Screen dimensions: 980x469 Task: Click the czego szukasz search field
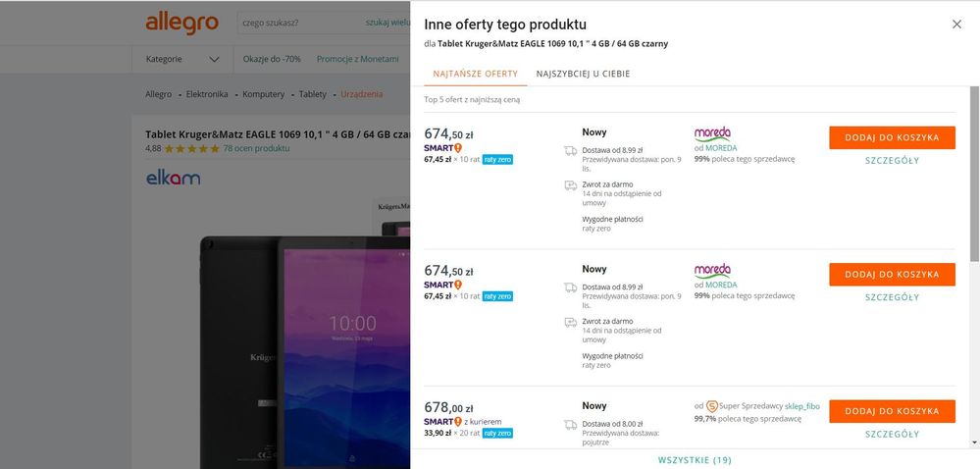[x=300, y=24]
